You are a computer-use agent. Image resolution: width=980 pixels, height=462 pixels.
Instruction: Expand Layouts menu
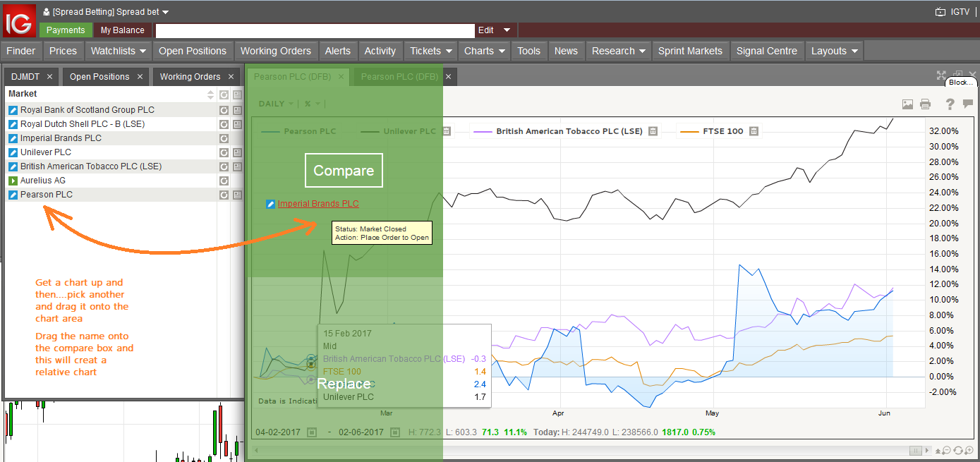click(834, 51)
